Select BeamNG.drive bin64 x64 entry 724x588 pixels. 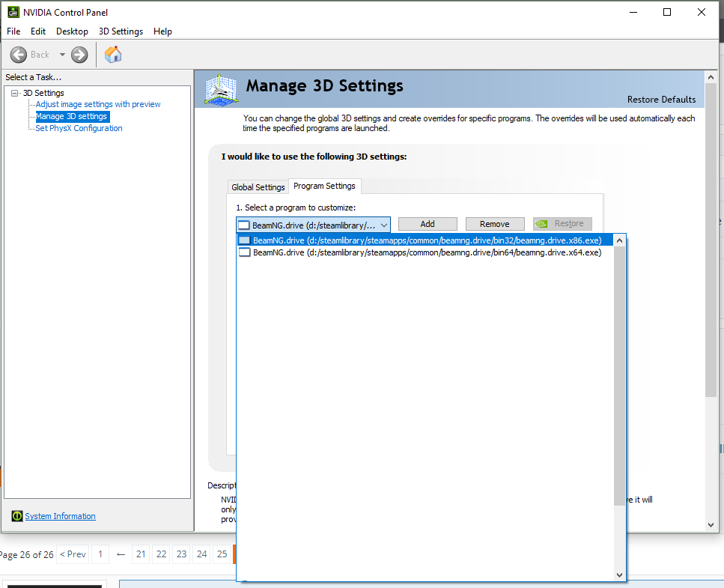[425, 252]
